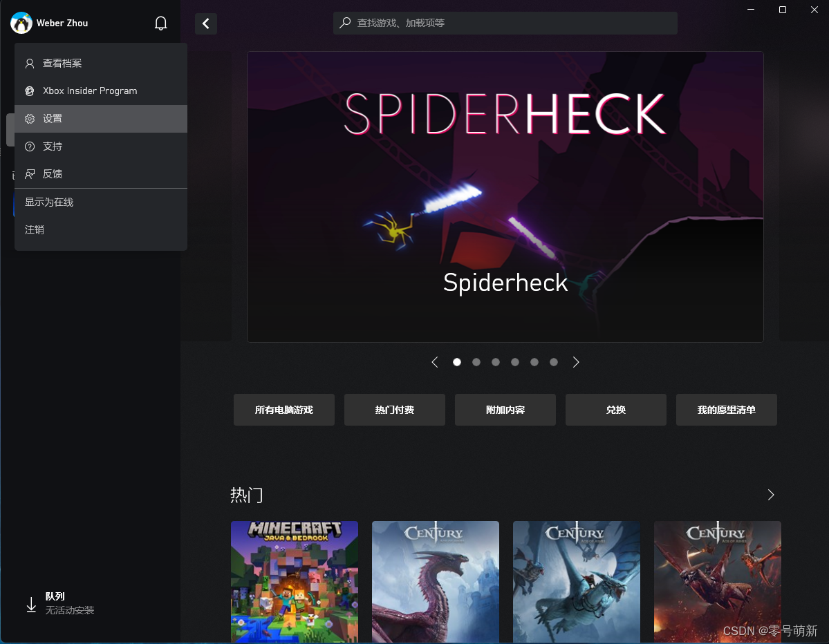829x644 pixels.
Task: Select the fourth carousel dot
Action: coord(515,362)
